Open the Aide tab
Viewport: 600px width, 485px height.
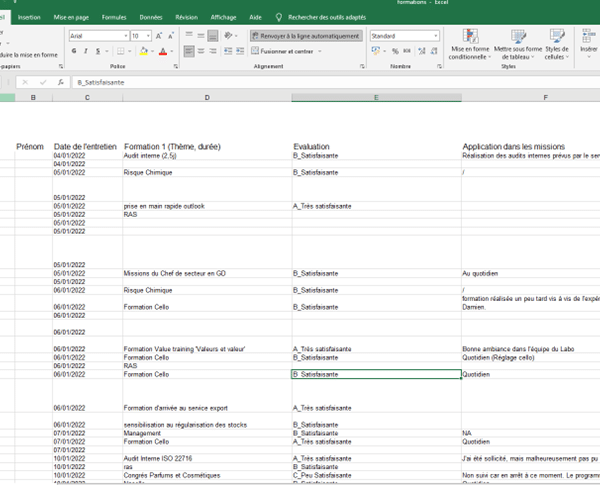tap(255, 17)
